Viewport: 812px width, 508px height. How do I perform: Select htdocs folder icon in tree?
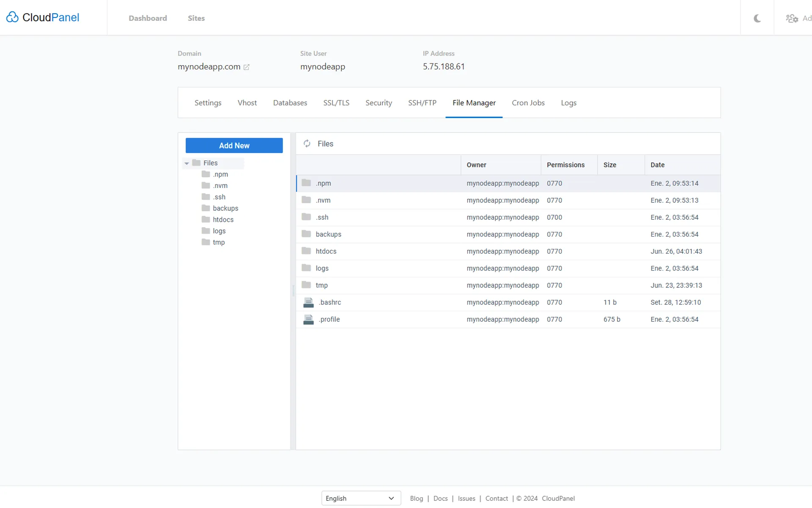tap(206, 219)
